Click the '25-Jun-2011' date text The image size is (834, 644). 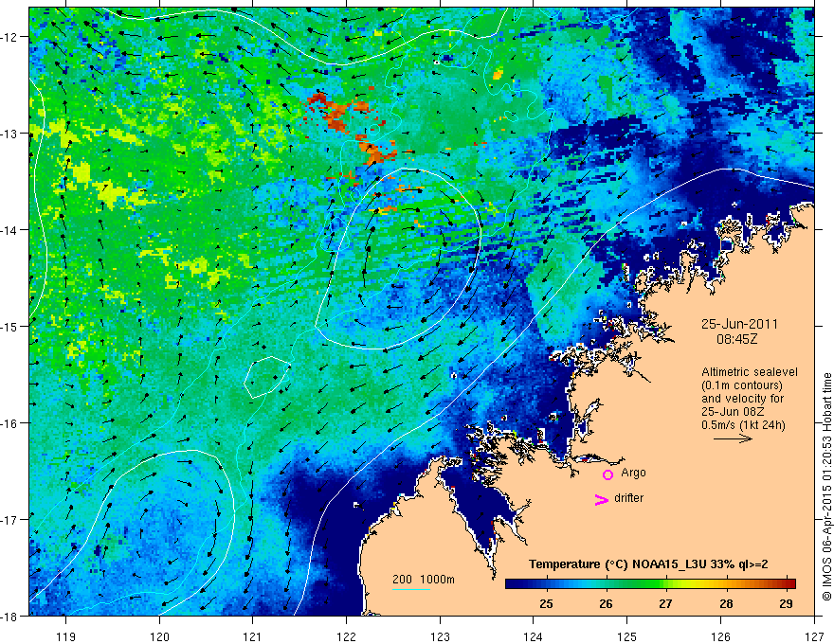tap(739, 324)
